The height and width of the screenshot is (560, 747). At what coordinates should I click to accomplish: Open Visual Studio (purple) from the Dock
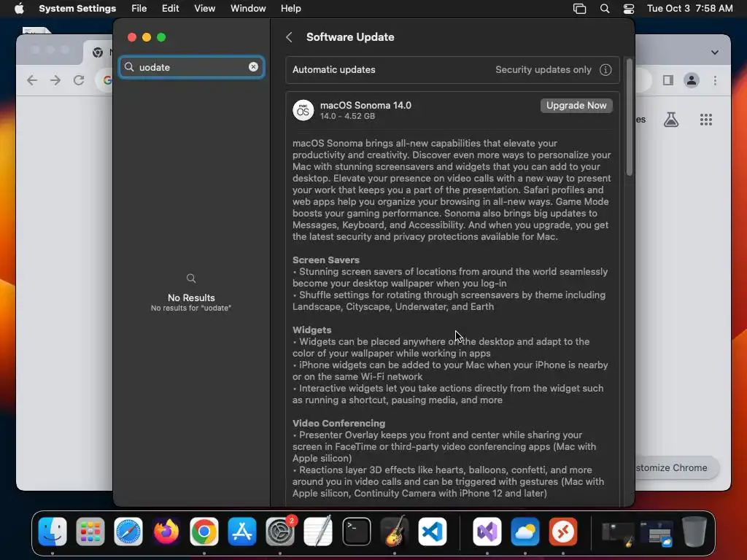tap(487, 532)
